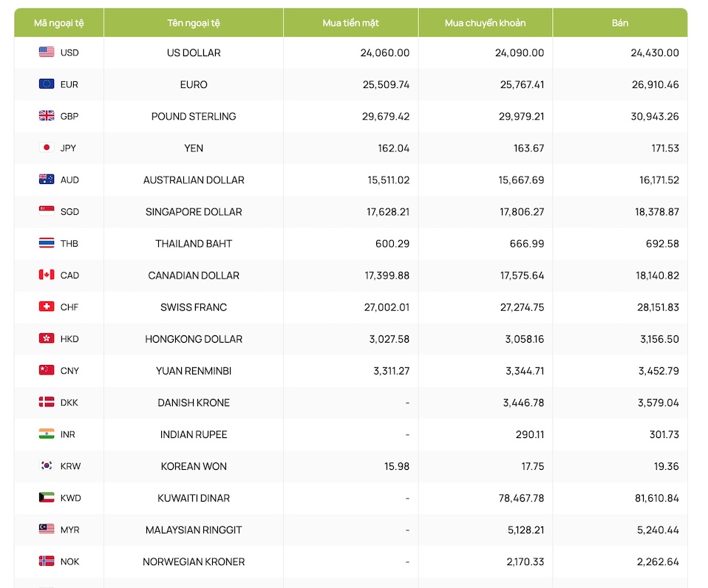Select the UK flag beside GBP
The height and width of the screenshot is (588, 708).
(x=47, y=116)
